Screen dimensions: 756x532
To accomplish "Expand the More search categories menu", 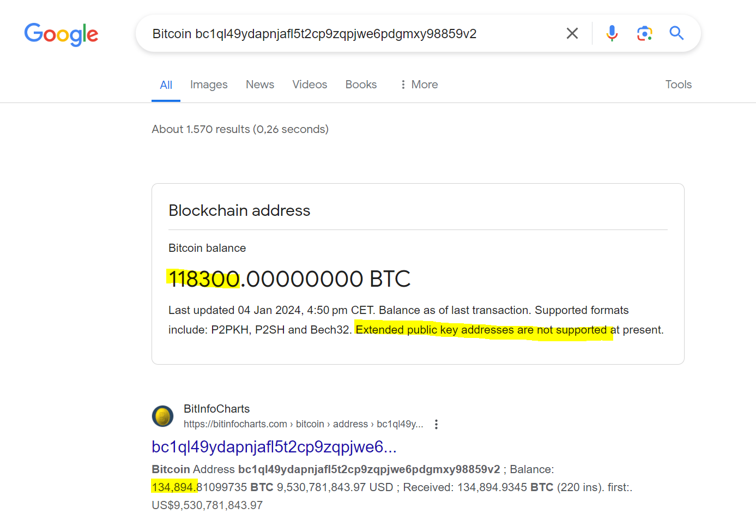I will 419,84.
